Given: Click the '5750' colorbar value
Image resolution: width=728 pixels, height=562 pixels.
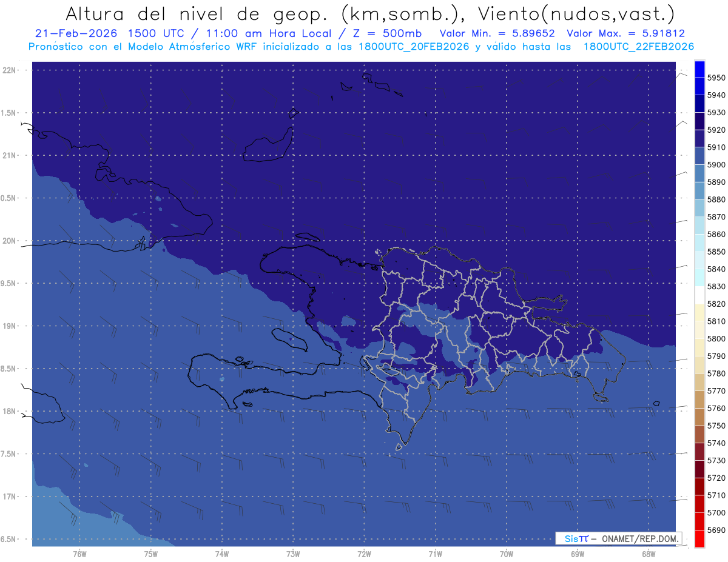Looking at the screenshot, I should 716,426.
